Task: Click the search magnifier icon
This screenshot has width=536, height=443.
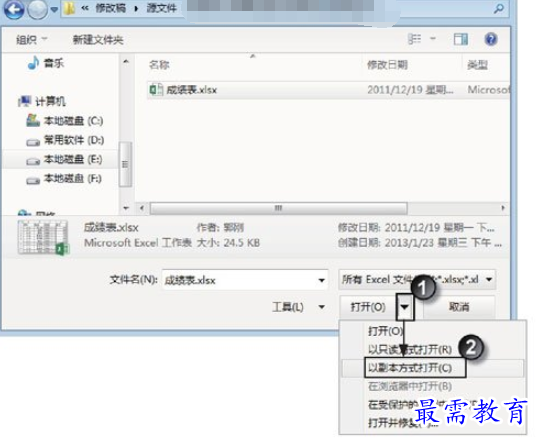Action: click(499, 9)
